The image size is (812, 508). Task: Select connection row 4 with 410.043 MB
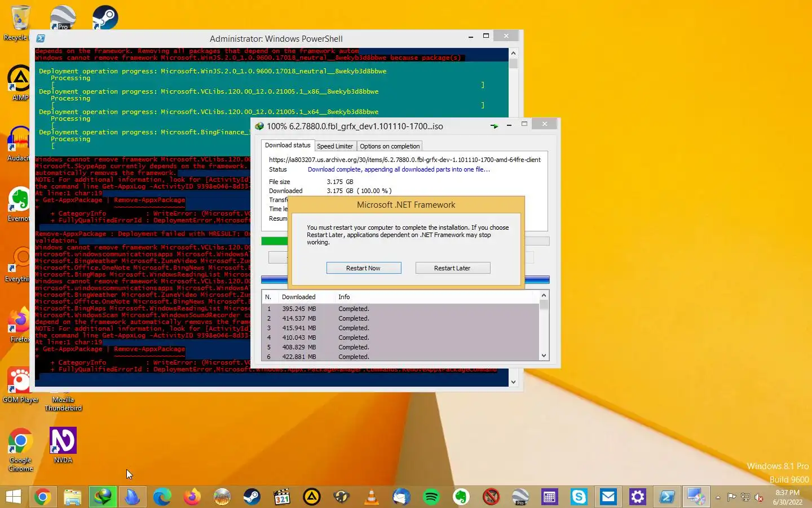(400, 338)
